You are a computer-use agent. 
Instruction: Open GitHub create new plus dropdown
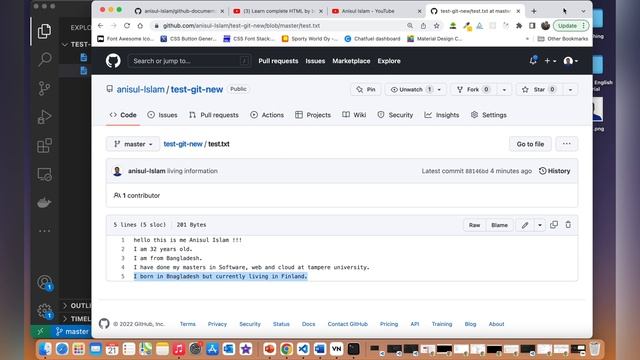[x=550, y=61]
